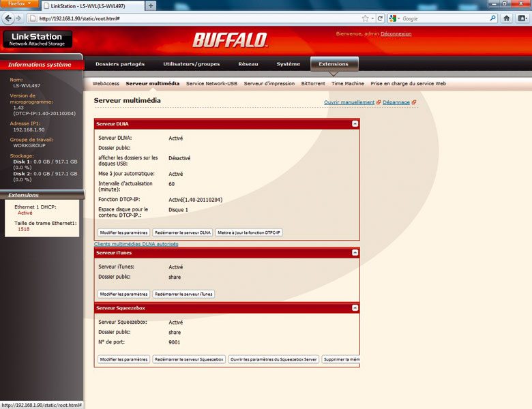Viewport: 532px width, 409px height.
Task: Select the LinkStation browser tab
Action: [x=93, y=5]
